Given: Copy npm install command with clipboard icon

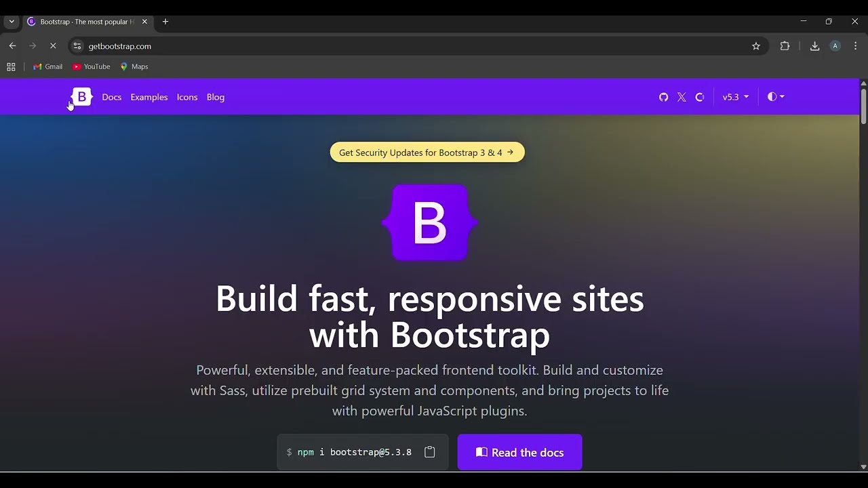Looking at the screenshot, I should point(429,452).
